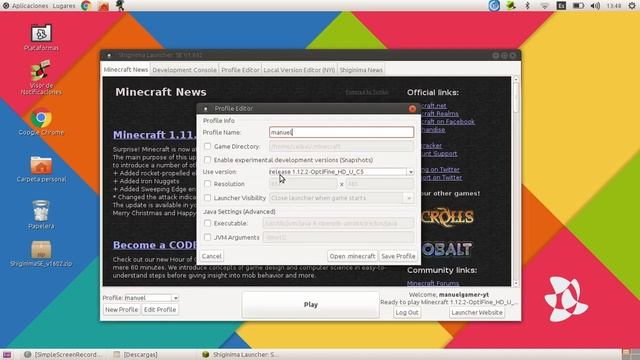
Task: Click the show desktop icon in bottom panel
Action: (x=7, y=355)
